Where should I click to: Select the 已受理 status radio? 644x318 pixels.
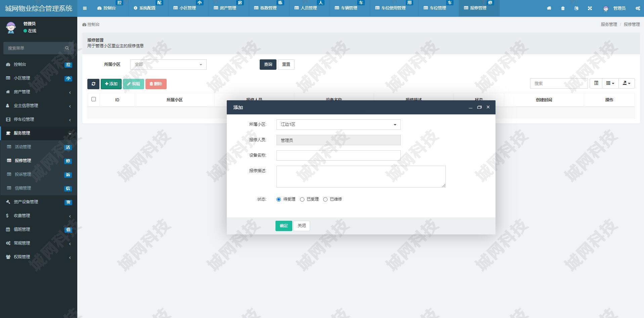click(x=302, y=199)
